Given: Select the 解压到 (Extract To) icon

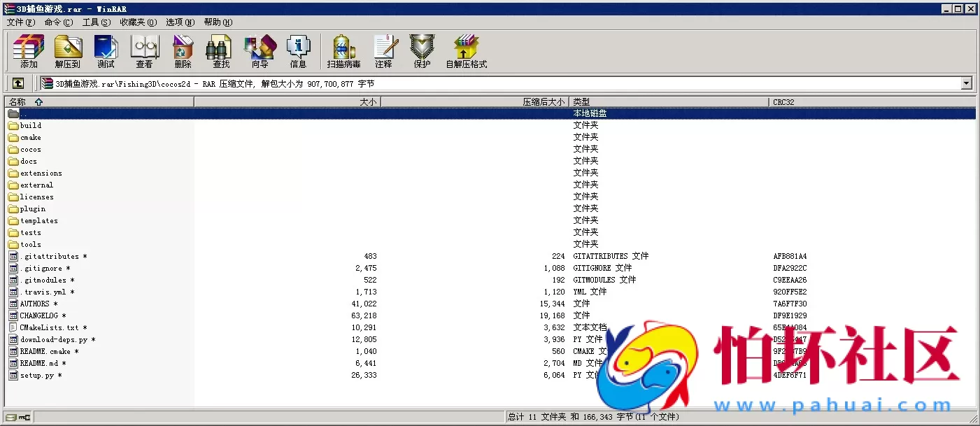Looking at the screenshot, I should [x=68, y=51].
